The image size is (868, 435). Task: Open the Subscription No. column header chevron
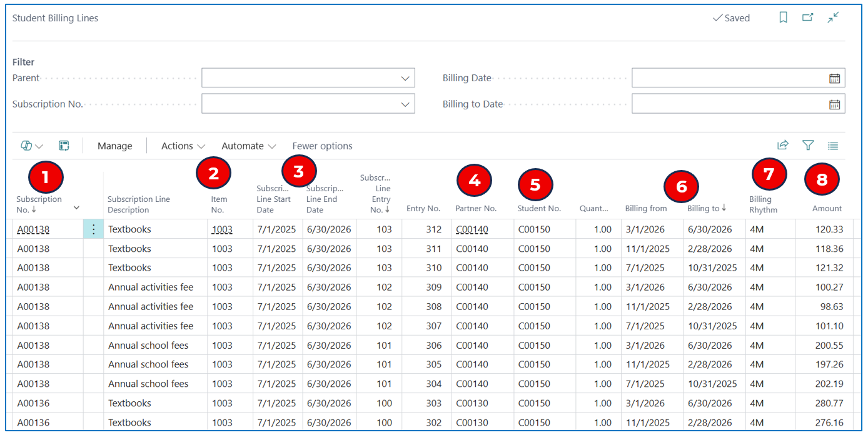(x=76, y=207)
